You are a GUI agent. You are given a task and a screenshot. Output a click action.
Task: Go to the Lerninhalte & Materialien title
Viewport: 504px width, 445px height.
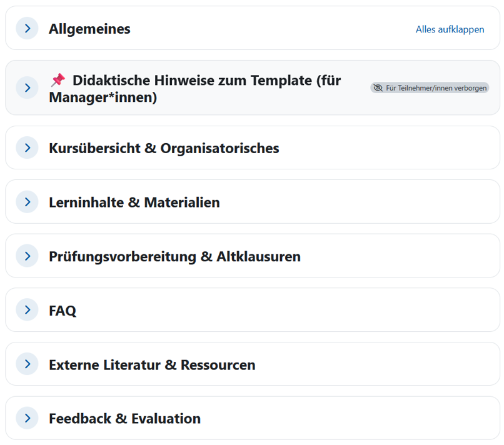click(x=134, y=202)
